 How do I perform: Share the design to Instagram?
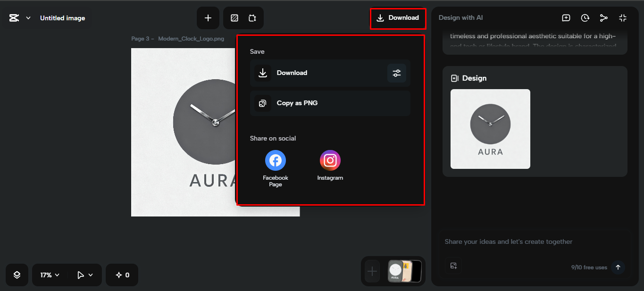point(330,160)
